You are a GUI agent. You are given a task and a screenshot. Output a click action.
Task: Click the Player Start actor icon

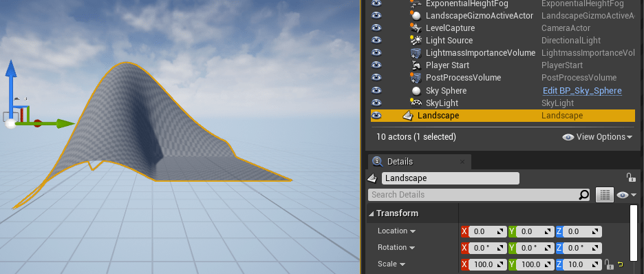coord(416,65)
